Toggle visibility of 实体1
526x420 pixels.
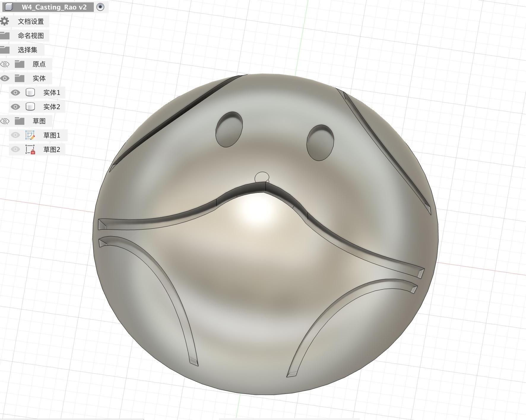pyautogui.click(x=15, y=93)
